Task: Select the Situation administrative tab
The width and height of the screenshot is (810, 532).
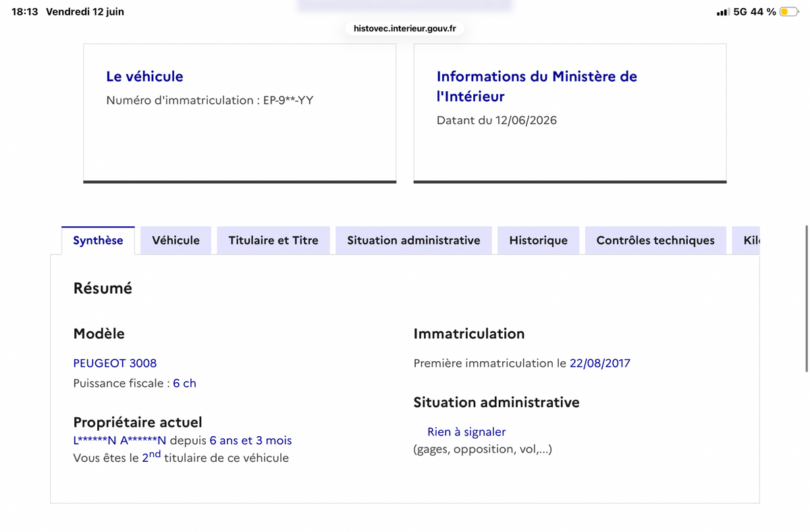Action: (414, 240)
